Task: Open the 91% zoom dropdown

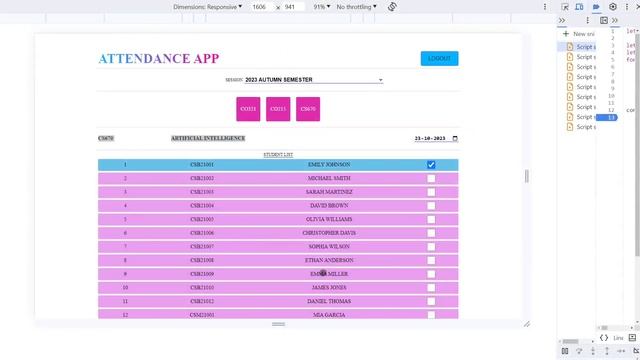Action: tap(322, 7)
